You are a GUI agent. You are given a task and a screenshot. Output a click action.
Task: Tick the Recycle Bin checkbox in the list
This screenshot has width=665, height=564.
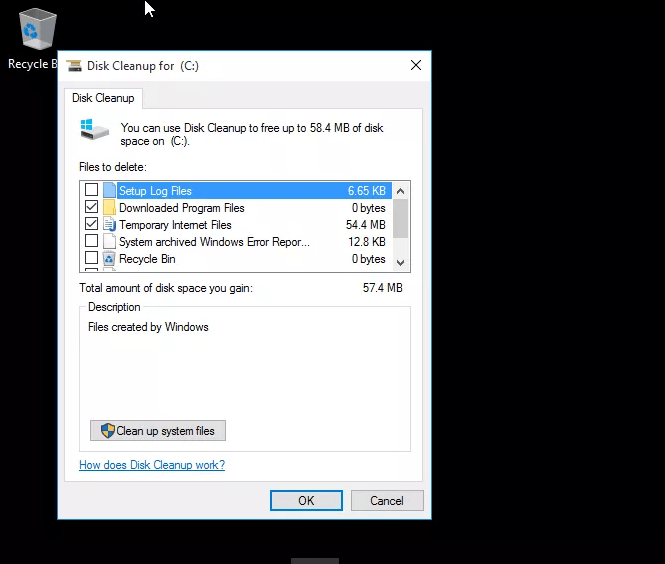pyautogui.click(x=92, y=259)
